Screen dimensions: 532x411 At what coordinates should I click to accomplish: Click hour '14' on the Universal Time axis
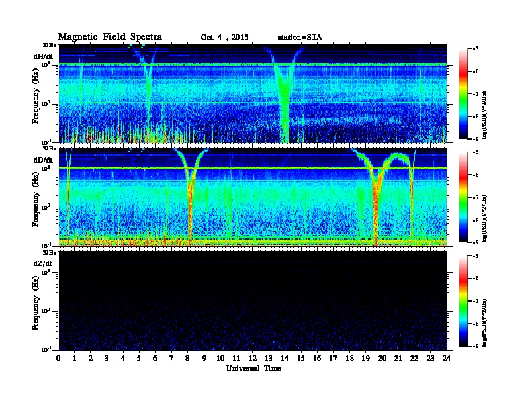285,359
